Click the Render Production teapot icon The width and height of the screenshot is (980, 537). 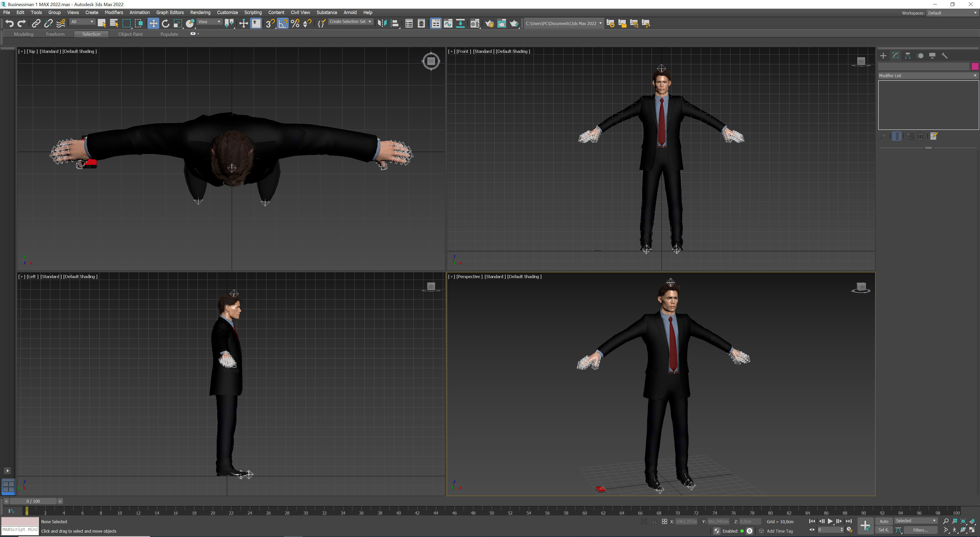(x=514, y=23)
